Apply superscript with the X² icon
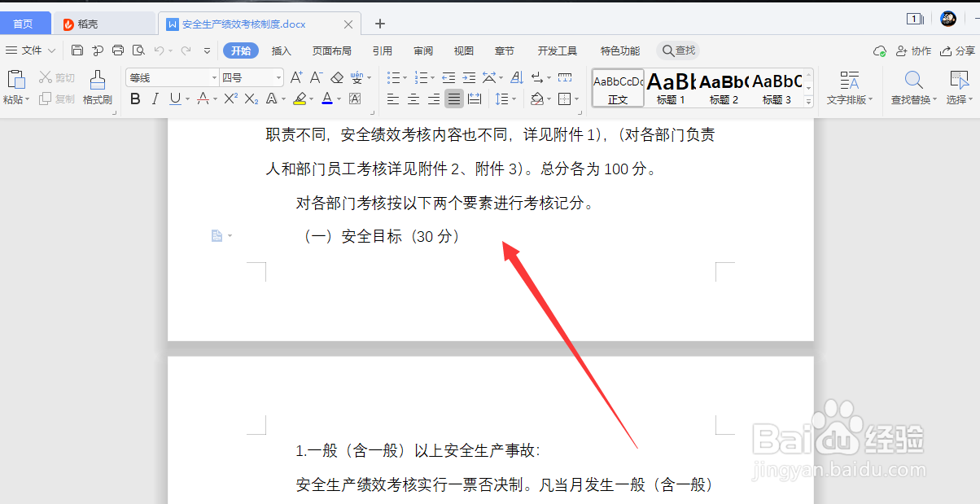This screenshot has width=980, height=504. click(231, 99)
